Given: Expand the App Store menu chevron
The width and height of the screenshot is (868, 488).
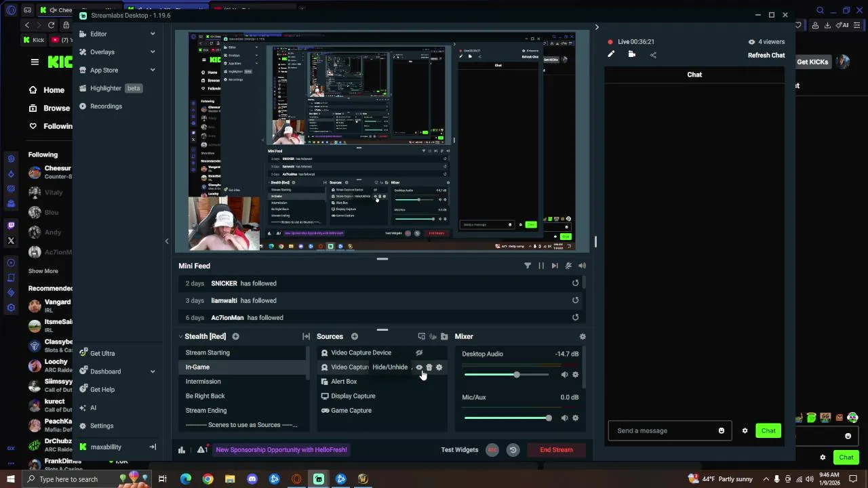Looking at the screenshot, I should (x=153, y=70).
